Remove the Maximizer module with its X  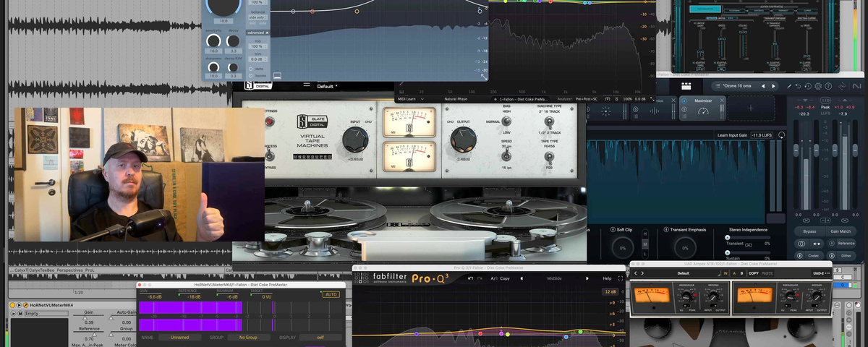(x=723, y=100)
